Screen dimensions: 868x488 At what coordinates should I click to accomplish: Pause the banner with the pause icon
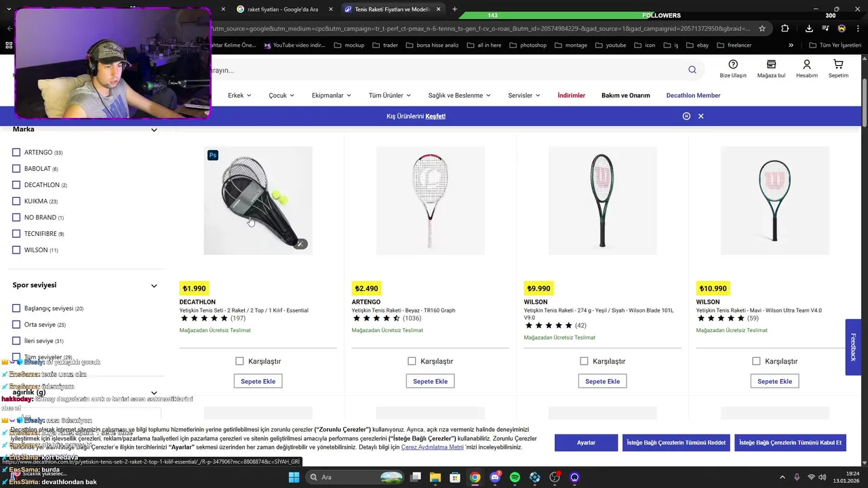[x=686, y=116]
